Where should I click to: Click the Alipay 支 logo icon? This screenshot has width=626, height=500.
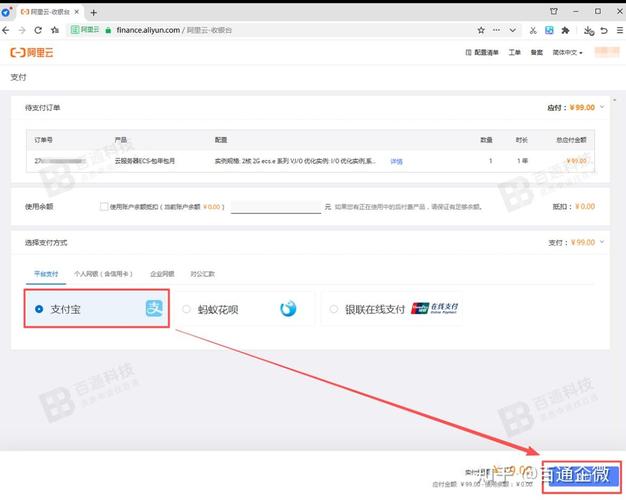[154, 308]
